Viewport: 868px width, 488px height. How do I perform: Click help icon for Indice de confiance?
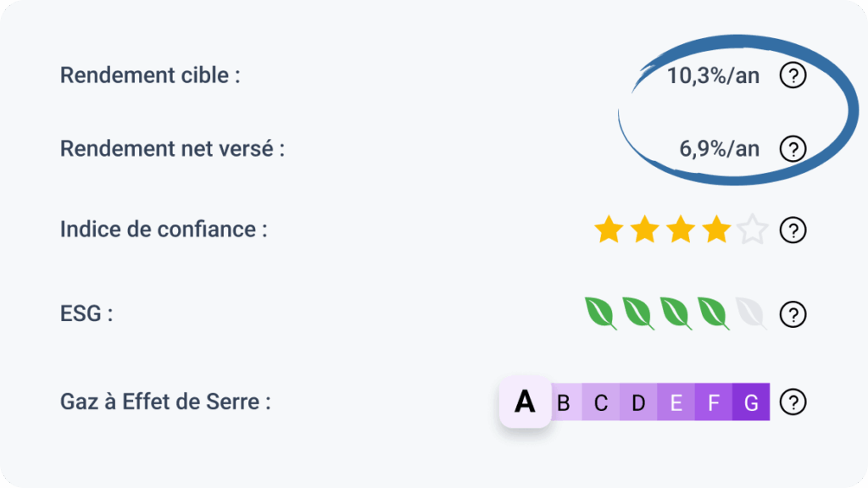tap(793, 230)
